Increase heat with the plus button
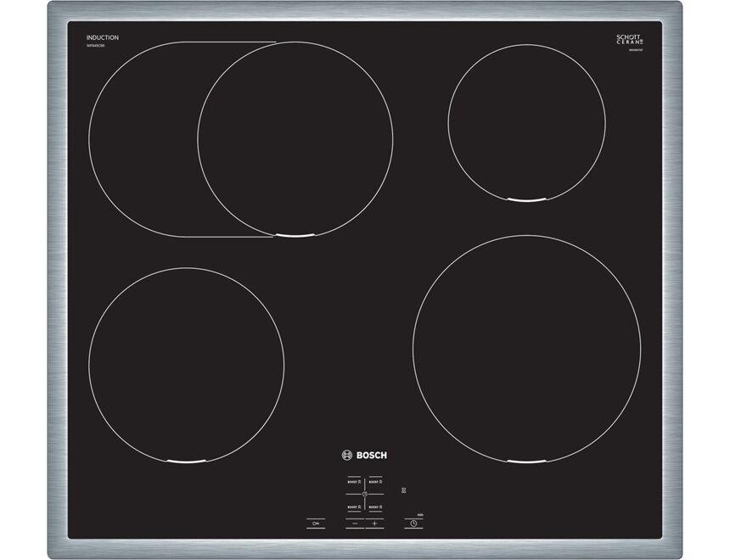The height and width of the screenshot is (560, 730). coord(374,524)
